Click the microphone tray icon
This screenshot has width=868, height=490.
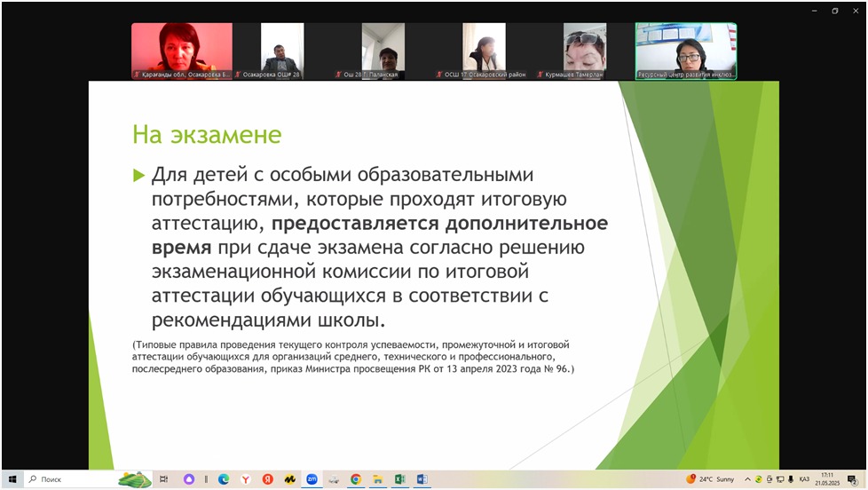[791, 479]
